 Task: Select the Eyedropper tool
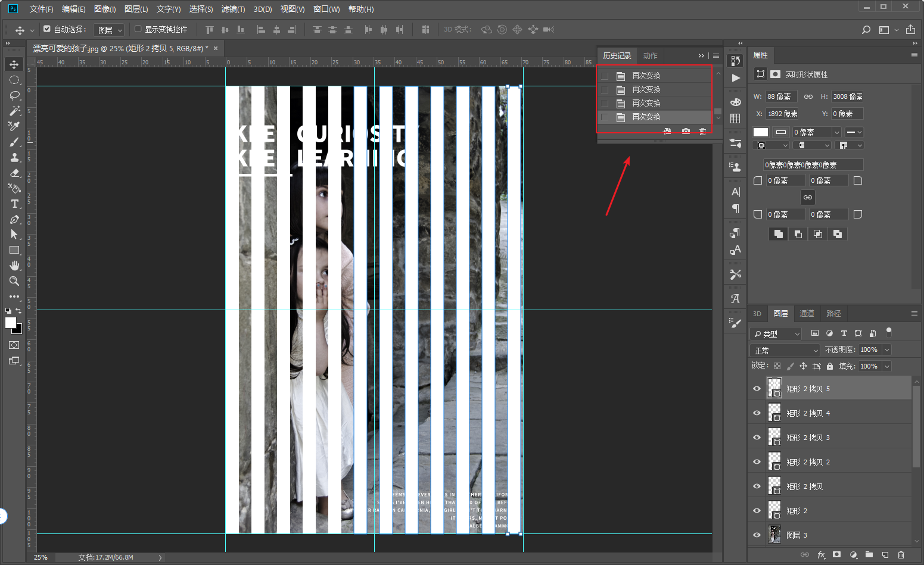point(14,126)
